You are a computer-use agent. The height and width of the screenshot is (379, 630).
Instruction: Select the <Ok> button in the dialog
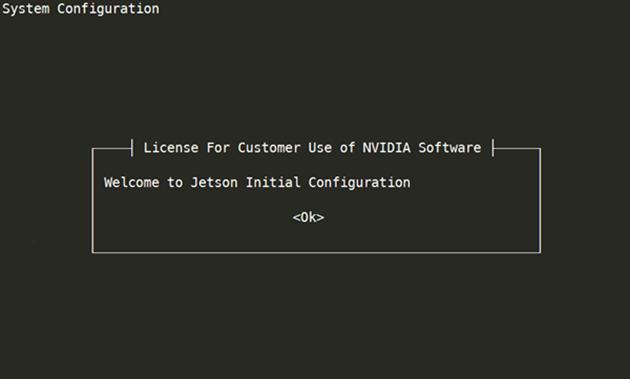pyautogui.click(x=309, y=217)
